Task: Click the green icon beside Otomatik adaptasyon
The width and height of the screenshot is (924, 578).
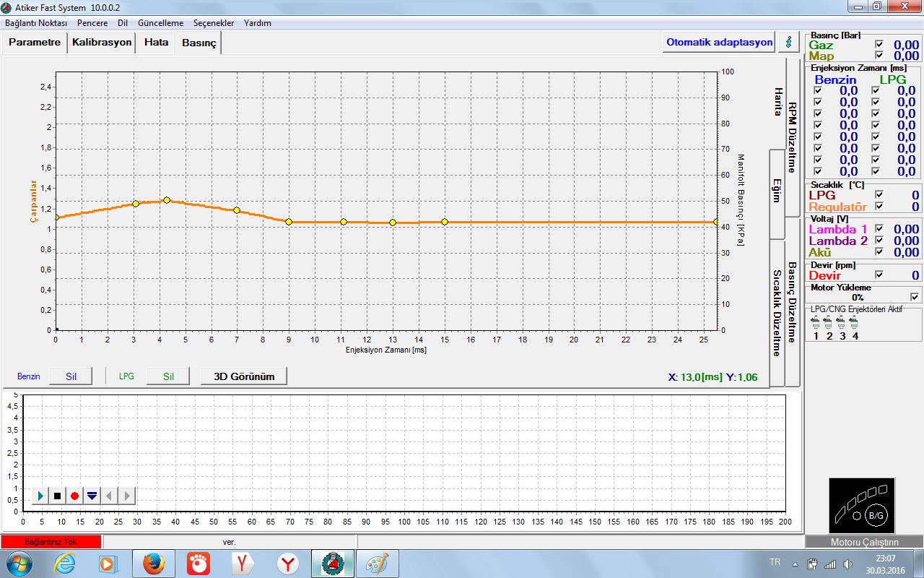Action: click(x=789, y=42)
